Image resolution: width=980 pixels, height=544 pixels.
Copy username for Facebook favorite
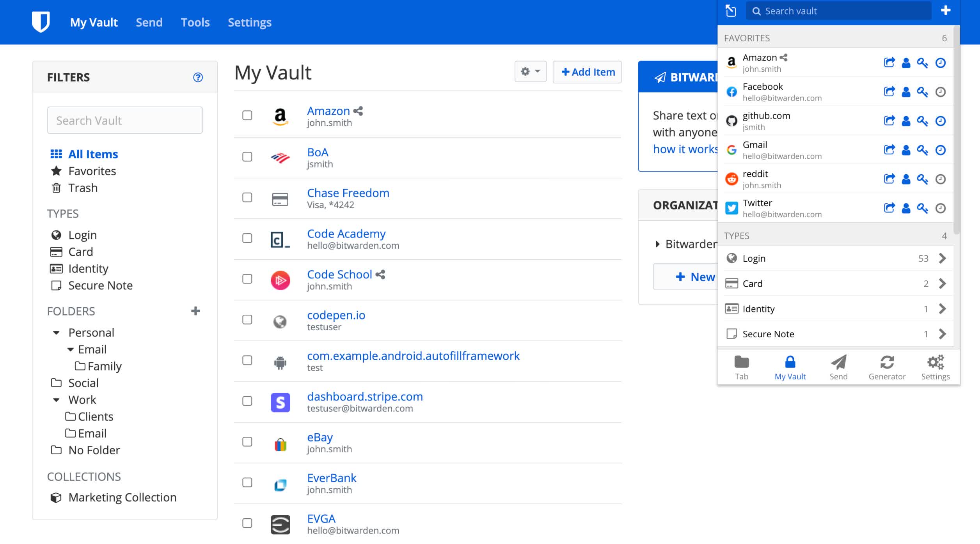906,92
